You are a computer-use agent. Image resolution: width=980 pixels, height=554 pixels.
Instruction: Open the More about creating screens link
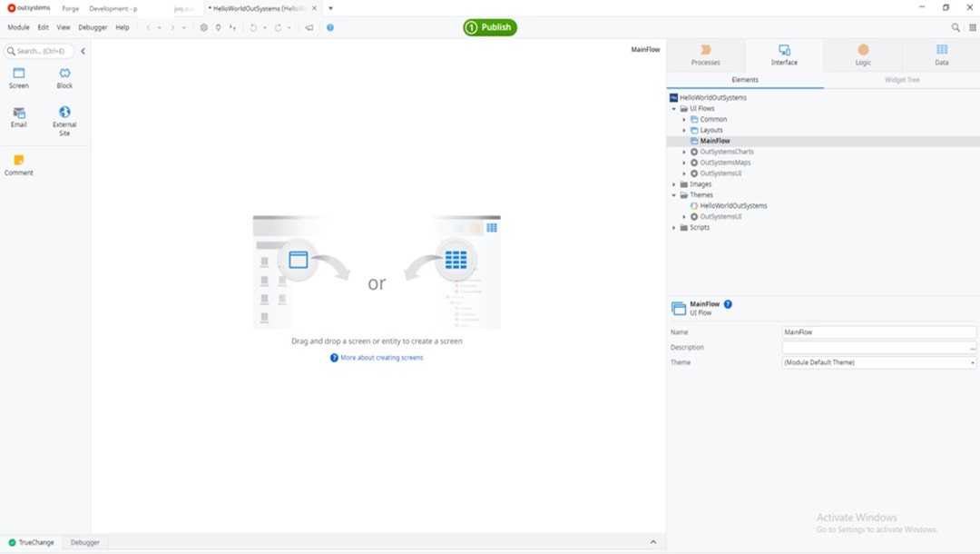point(381,358)
